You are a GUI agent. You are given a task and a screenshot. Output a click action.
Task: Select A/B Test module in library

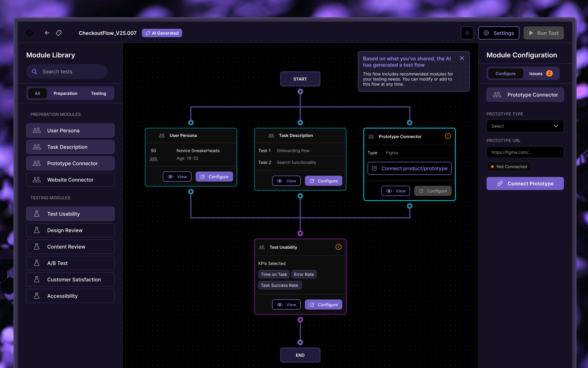[70, 263]
